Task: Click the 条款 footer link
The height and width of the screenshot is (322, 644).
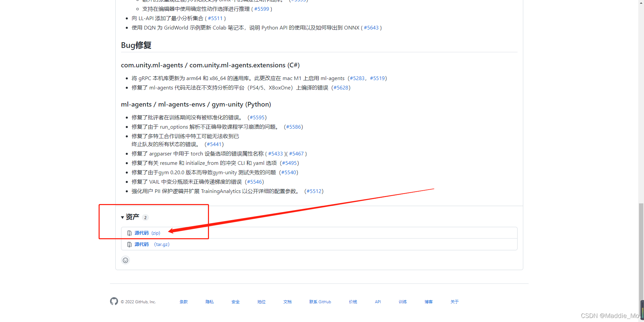Action: tap(184, 302)
